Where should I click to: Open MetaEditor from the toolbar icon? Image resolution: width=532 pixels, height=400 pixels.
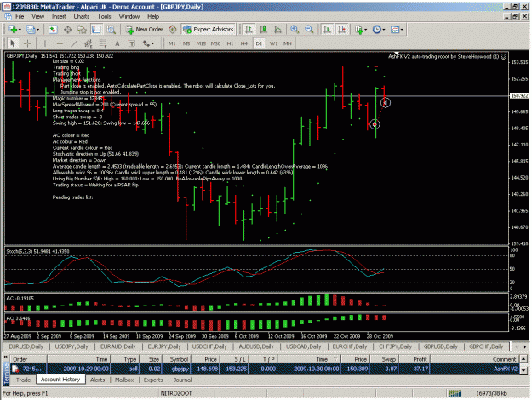[x=173, y=30]
